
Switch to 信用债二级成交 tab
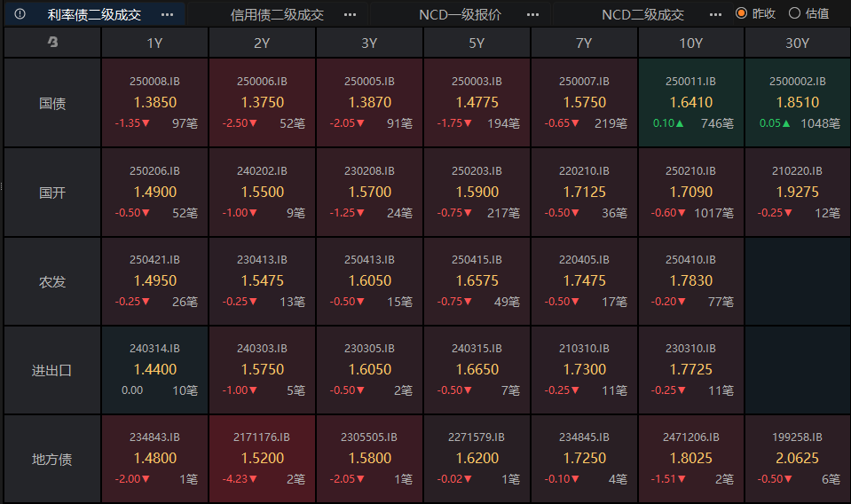277,15
